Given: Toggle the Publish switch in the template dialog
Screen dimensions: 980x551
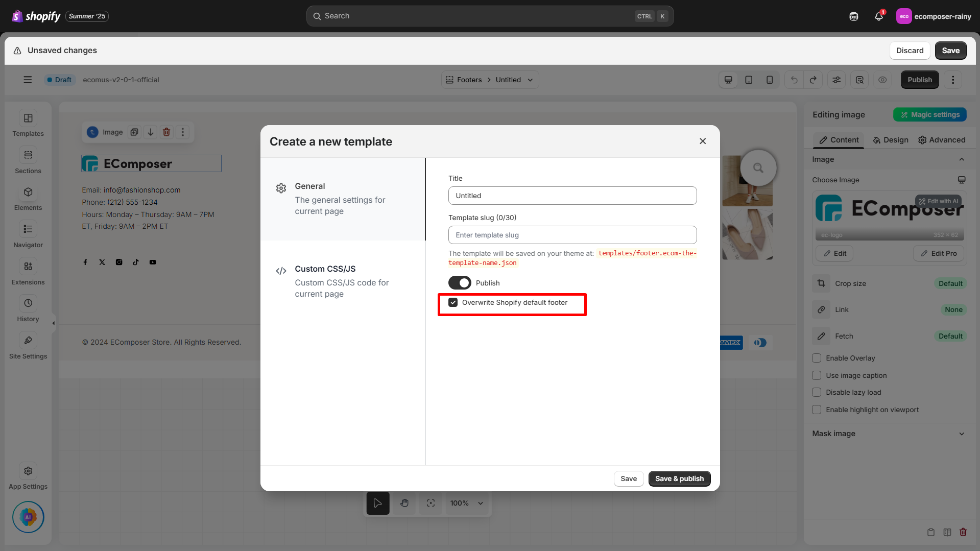Looking at the screenshot, I should pyautogui.click(x=459, y=282).
